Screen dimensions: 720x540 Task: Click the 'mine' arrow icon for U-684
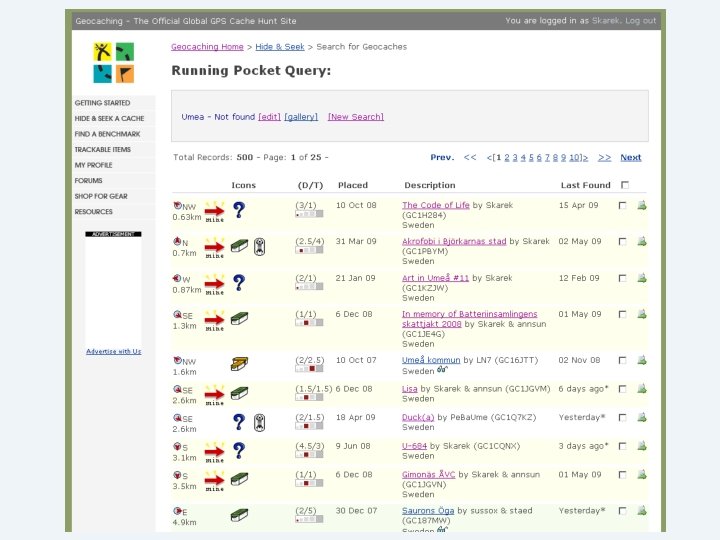point(214,452)
